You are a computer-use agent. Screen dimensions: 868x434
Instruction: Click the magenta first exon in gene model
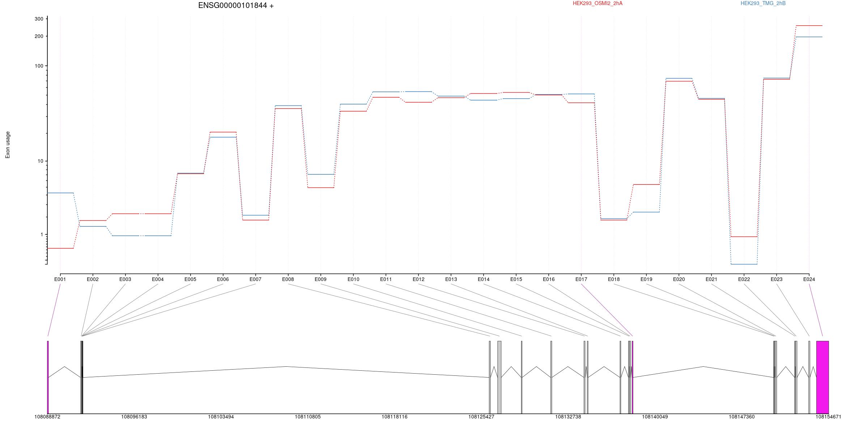click(48, 377)
